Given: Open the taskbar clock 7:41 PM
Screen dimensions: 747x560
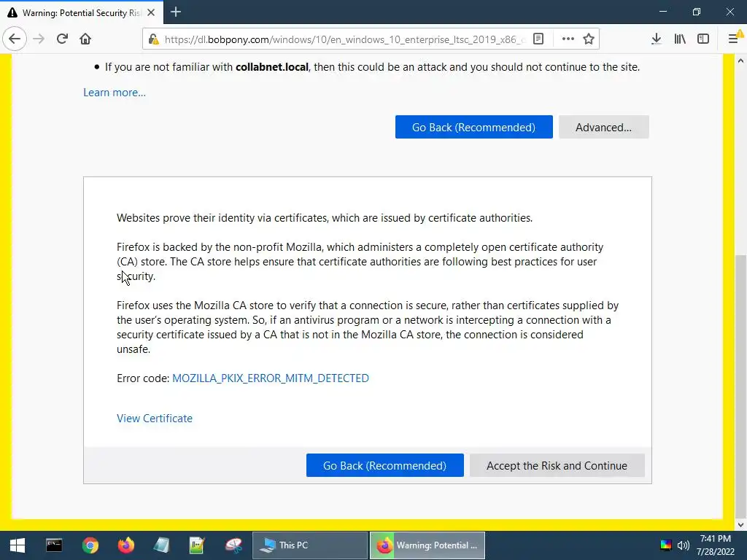Looking at the screenshot, I should [716, 545].
